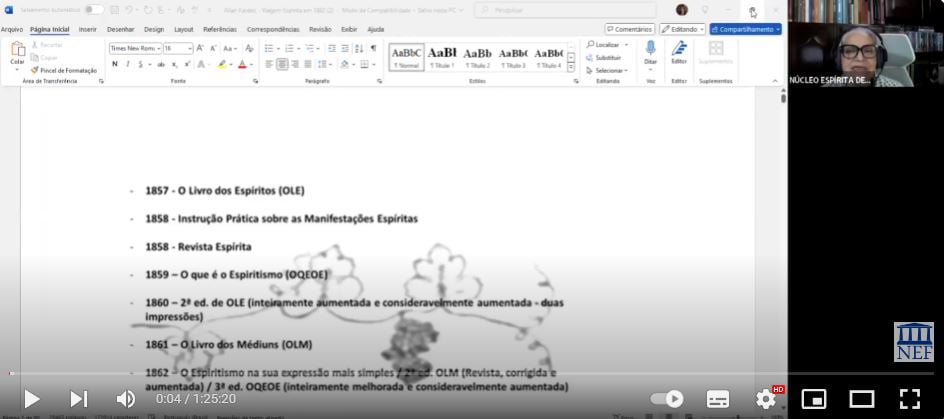Click user profile picture in Word
This screenshot has width=944, height=419.
click(682, 10)
